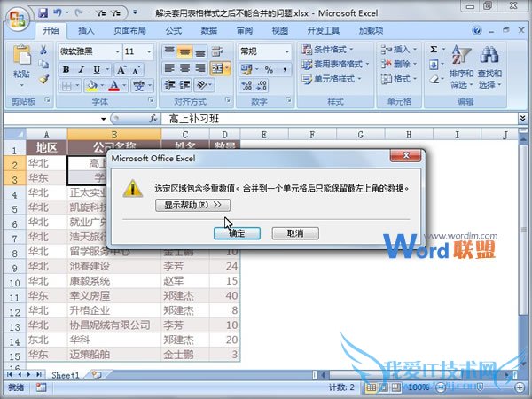This screenshot has height=399, width=532.
Task: Center text horizontally
Action: (x=184, y=68)
